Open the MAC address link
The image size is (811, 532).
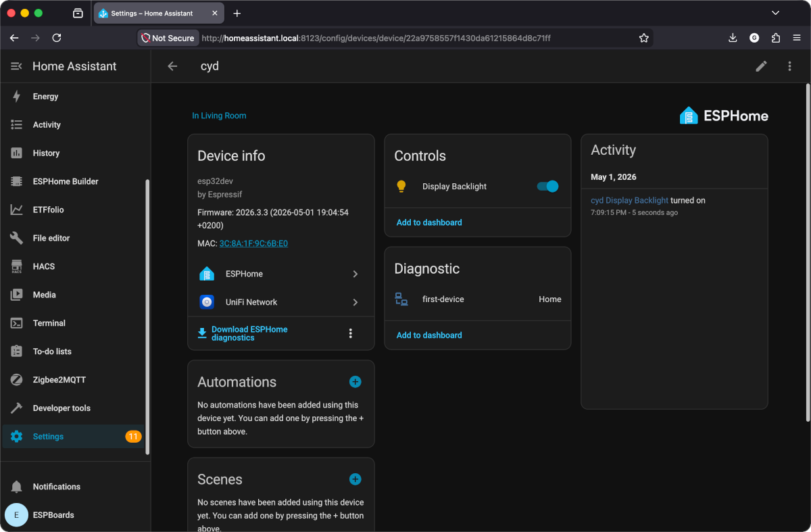click(x=253, y=243)
